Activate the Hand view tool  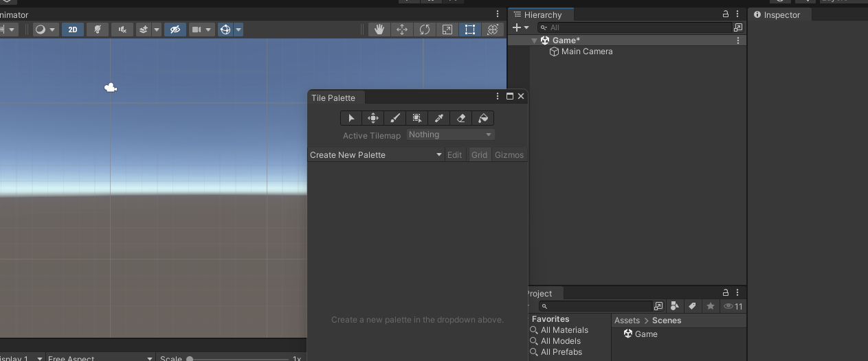pos(379,30)
